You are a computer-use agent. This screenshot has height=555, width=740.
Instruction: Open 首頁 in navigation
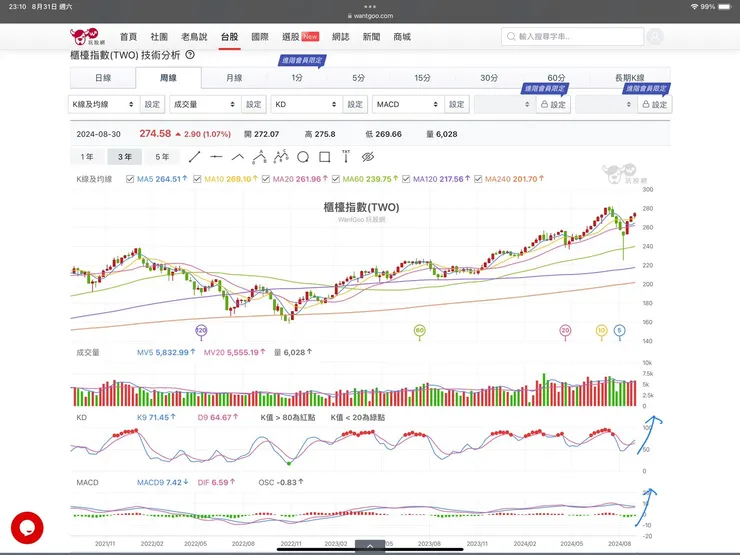[128, 37]
